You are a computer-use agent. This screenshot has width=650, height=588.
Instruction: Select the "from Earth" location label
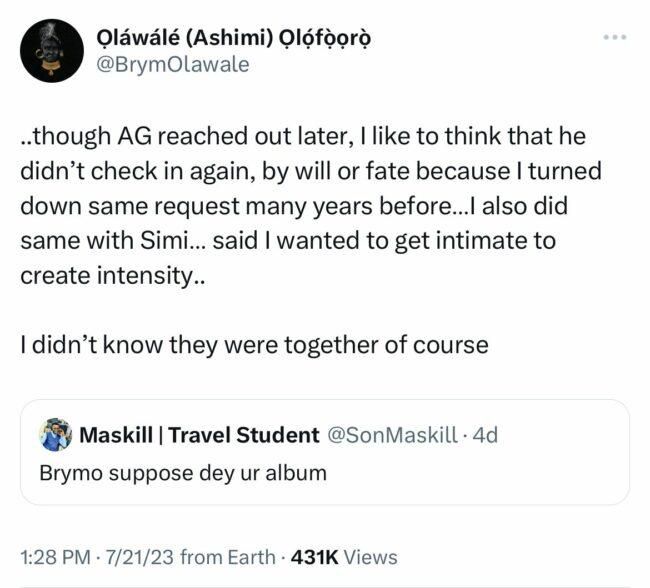(x=233, y=557)
